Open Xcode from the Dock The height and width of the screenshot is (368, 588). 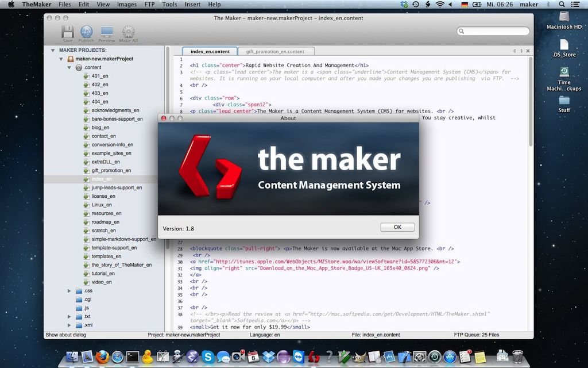(405, 356)
